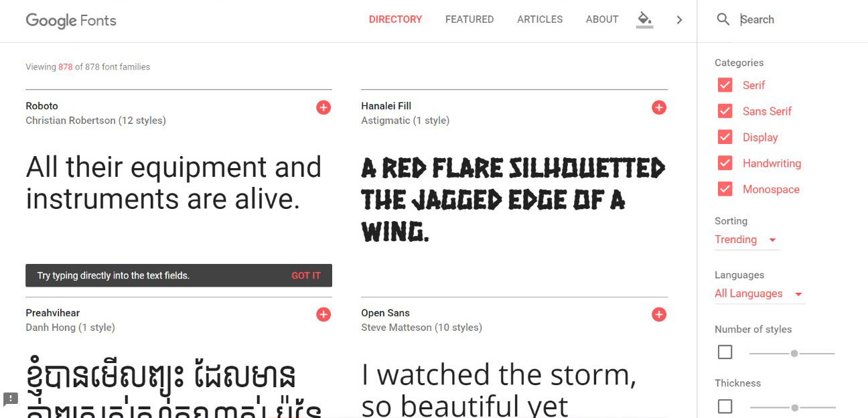Add Hanalei Fill font with plus icon
This screenshot has width=868, height=418.
(x=659, y=107)
